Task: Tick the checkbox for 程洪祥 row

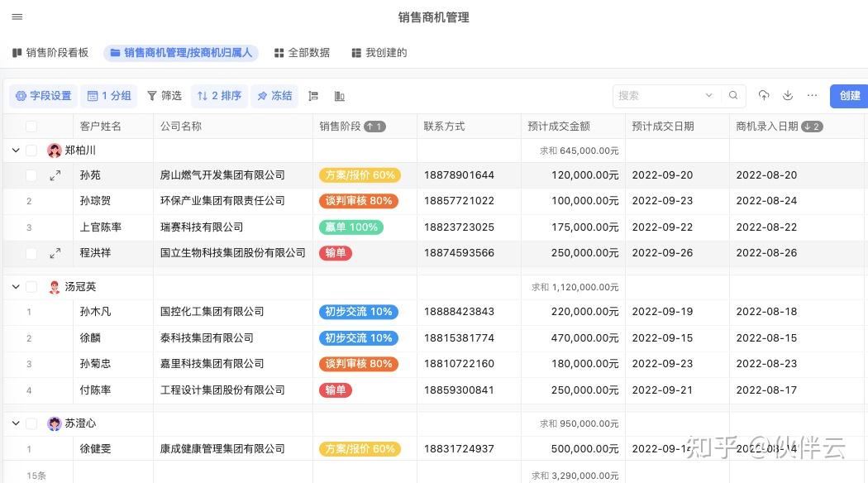Action: pyautogui.click(x=31, y=253)
